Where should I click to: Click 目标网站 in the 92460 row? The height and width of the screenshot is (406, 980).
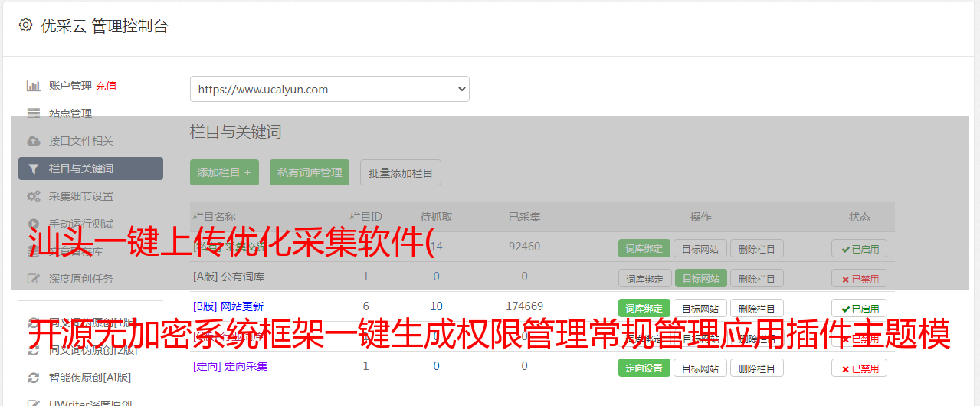[700, 248]
